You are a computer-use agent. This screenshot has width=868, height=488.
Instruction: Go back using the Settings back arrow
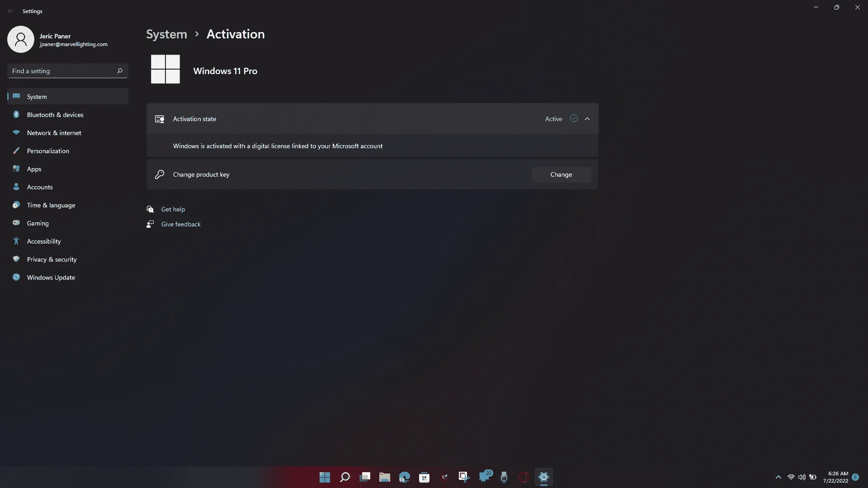point(11,11)
